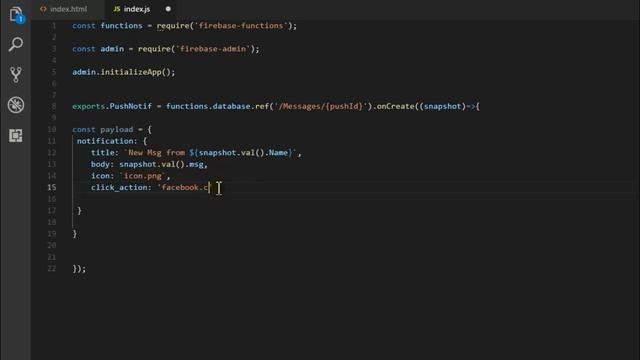Screen dimensions: 640x360
Task: Click 'body:' key on line 13
Action: pyautogui.click(x=102, y=164)
